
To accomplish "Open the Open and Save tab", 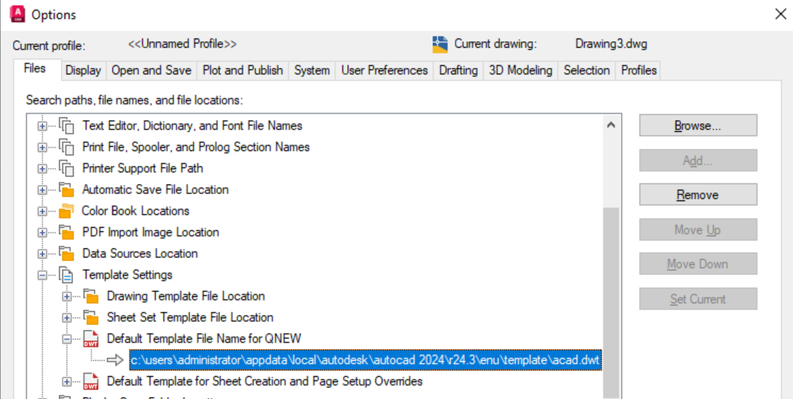I will (151, 70).
